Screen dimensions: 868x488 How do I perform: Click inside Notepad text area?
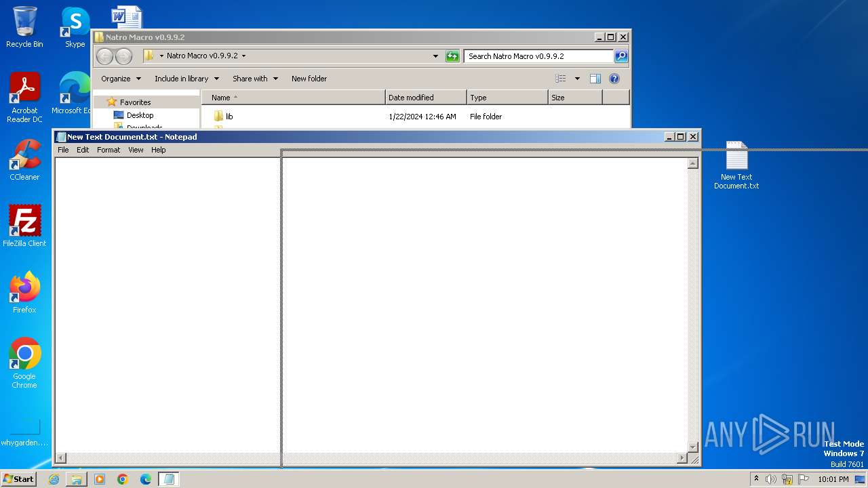[371, 305]
